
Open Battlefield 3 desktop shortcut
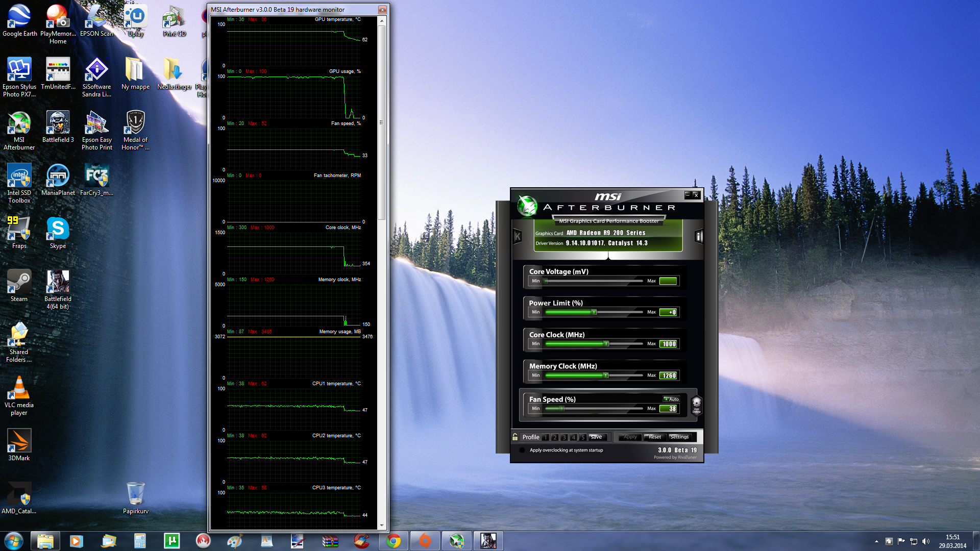click(58, 127)
